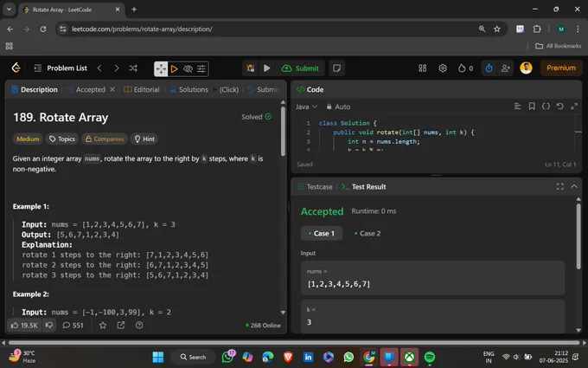588x368 pixels.
Task: Submit the solution
Action: tap(300, 68)
